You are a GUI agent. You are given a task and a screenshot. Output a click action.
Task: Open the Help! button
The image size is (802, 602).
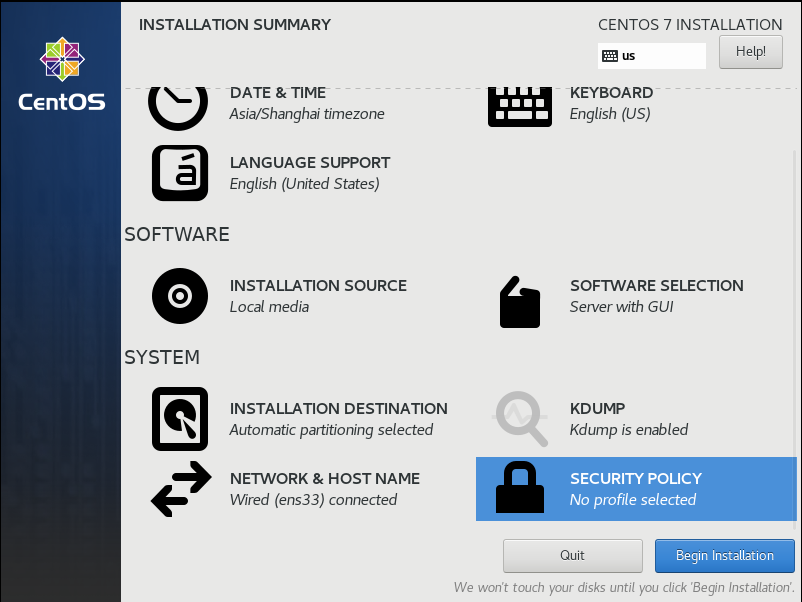[750, 52]
